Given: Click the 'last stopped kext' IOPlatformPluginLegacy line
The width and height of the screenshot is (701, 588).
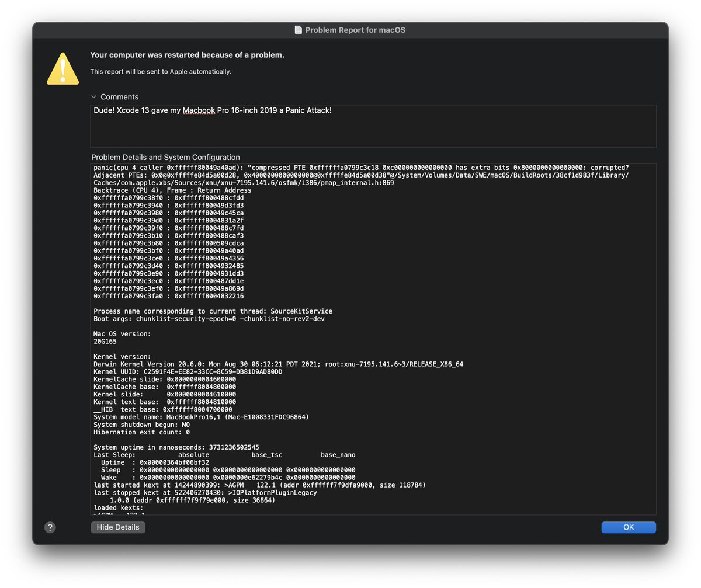Looking at the screenshot, I should [205, 493].
